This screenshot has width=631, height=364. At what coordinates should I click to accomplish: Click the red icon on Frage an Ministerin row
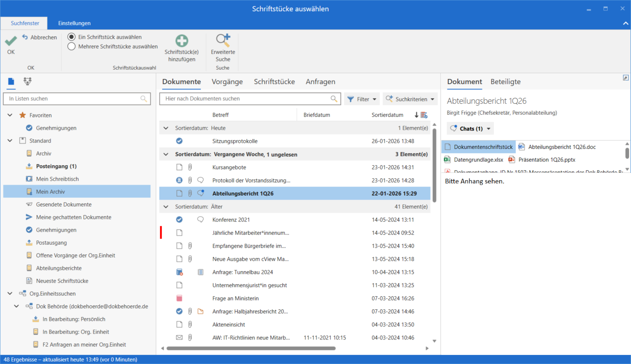179,298
